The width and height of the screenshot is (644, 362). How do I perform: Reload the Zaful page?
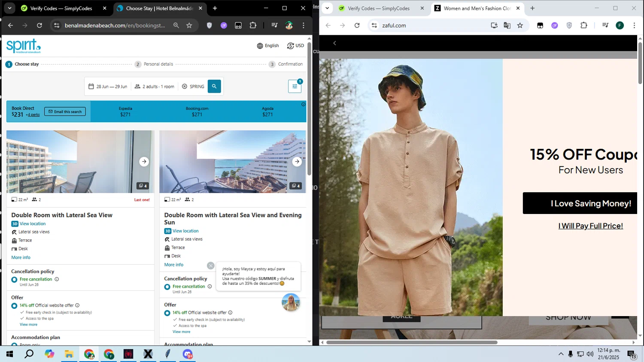[x=357, y=25]
